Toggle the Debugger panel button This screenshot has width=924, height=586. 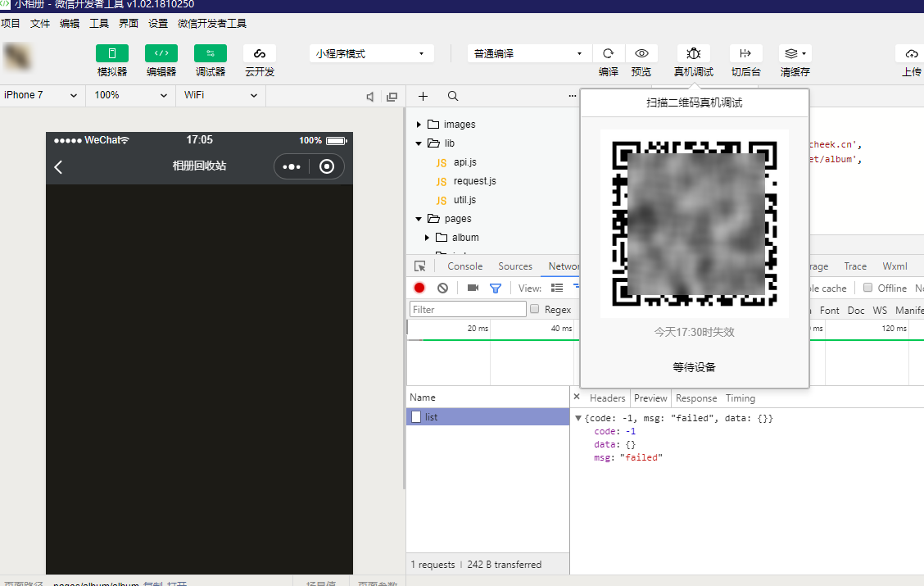[211, 53]
